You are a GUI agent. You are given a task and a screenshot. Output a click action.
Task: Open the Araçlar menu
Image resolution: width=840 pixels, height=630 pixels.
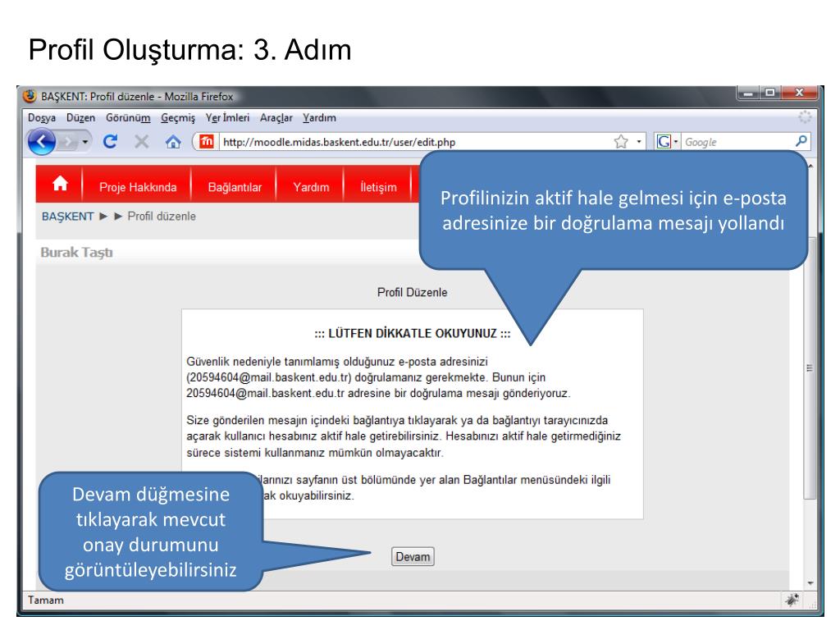tap(276, 118)
